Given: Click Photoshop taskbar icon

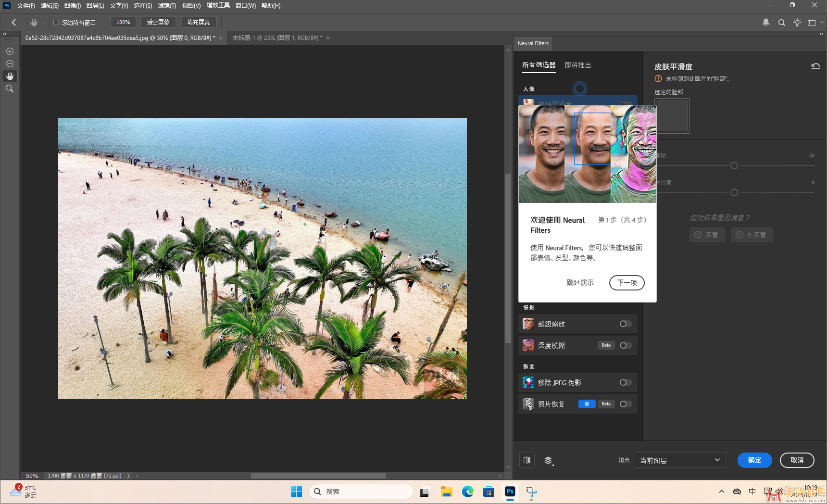Looking at the screenshot, I should tap(510, 491).
